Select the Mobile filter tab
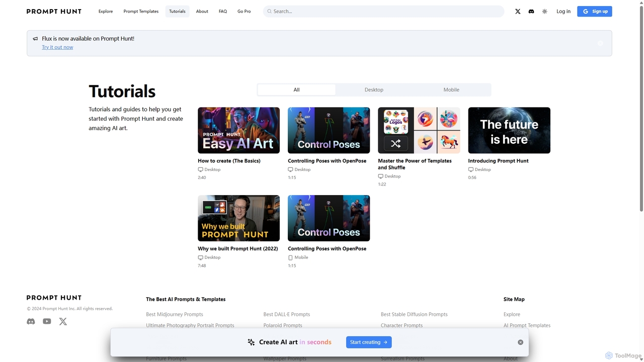Image resolution: width=644 pixels, height=362 pixels. (x=451, y=89)
